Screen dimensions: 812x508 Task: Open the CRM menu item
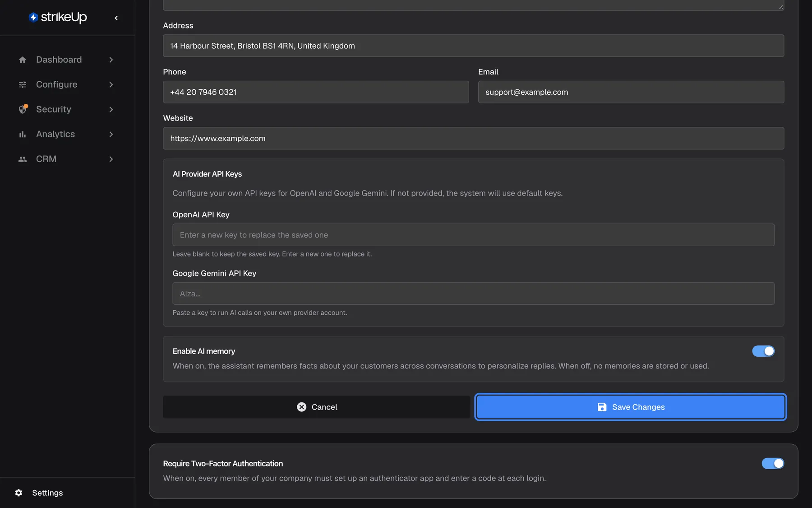(67, 159)
